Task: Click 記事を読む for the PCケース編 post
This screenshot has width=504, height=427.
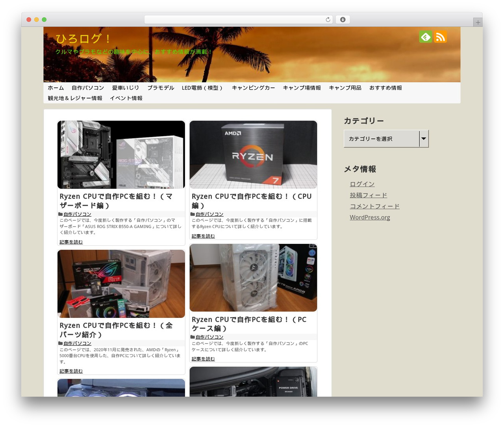Action: pos(203,359)
